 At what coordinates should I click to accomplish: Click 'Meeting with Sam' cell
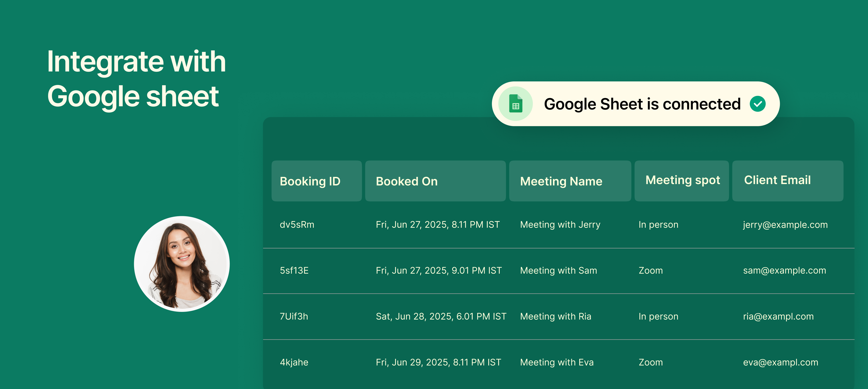558,270
